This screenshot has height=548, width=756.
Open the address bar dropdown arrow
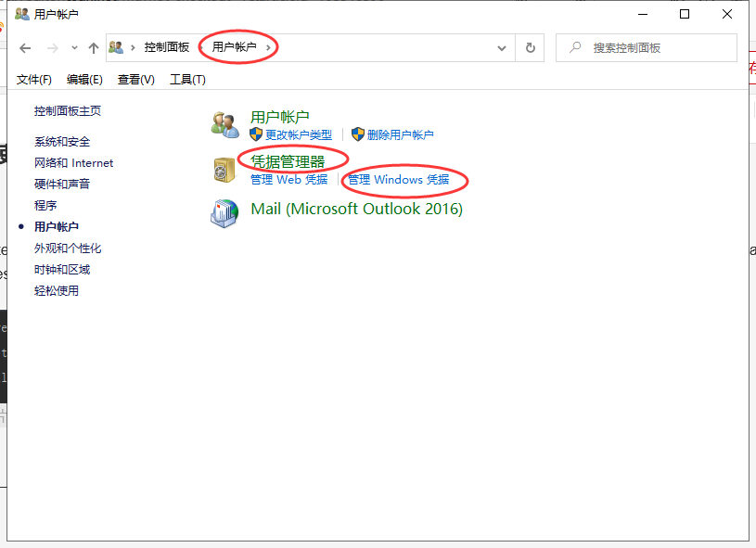501,47
